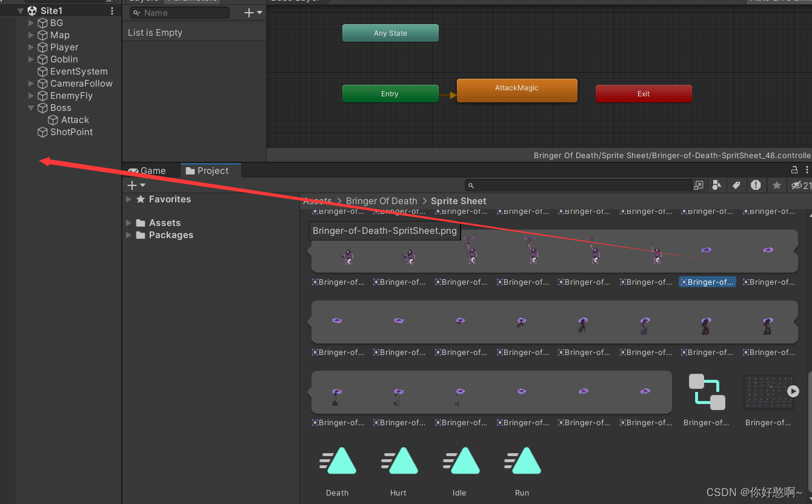The height and width of the screenshot is (504, 812).
Task: Expand the BG object arrow
Action: (x=32, y=23)
